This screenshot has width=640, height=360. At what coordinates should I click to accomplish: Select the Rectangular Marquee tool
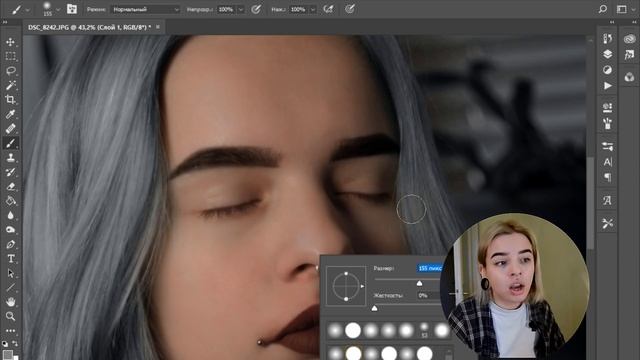click(11, 56)
